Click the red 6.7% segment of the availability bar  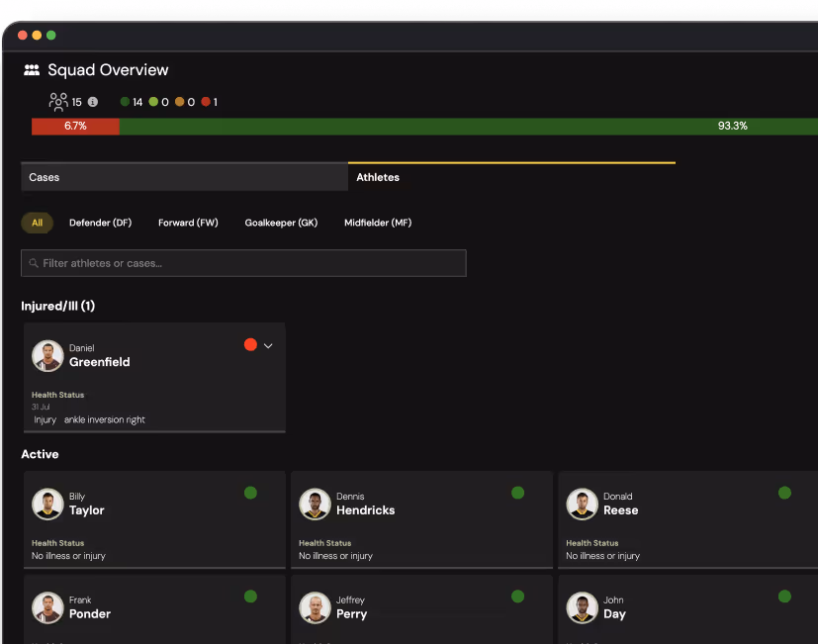75,126
